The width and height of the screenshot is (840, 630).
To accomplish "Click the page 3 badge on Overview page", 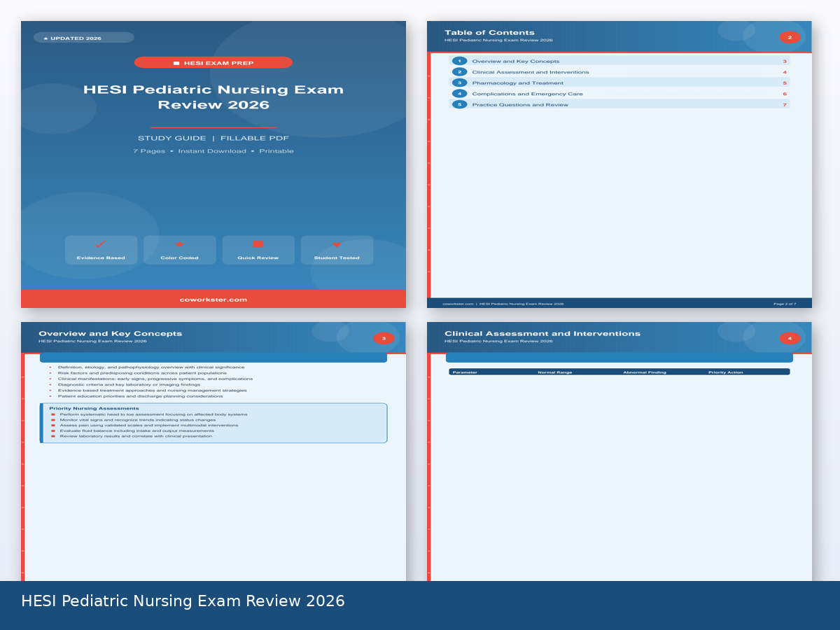I will tap(384, 337).
